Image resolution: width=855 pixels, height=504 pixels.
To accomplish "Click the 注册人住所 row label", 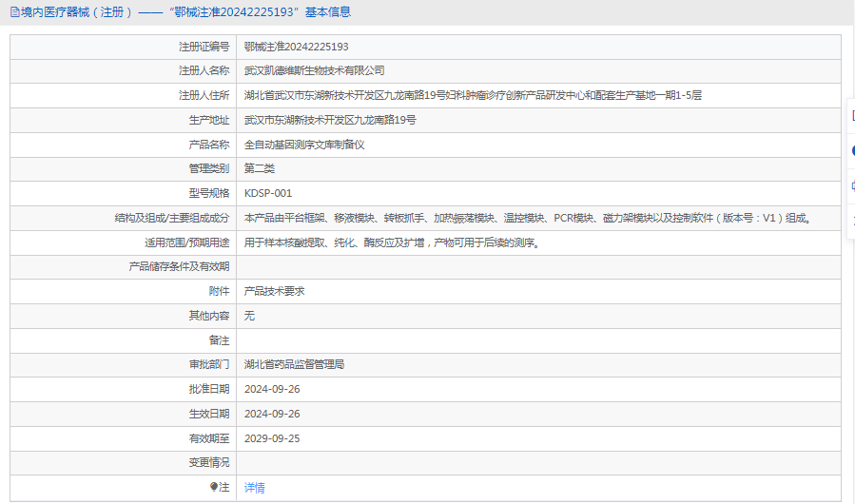I will (x=204, y=95).
